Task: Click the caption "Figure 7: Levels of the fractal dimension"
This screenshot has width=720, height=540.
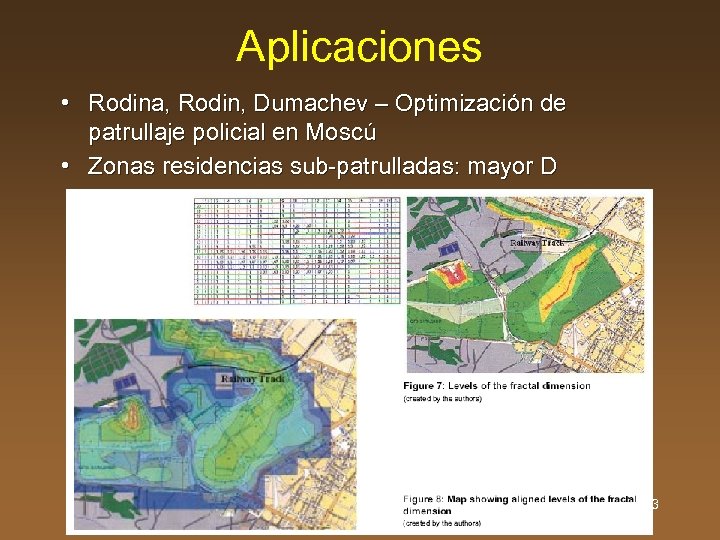Action: tap(497, 386)
